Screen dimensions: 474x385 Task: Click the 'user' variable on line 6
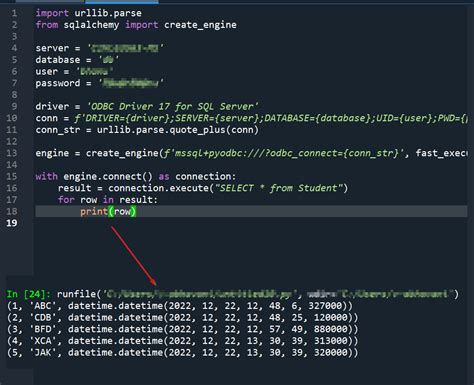tap(47, 71)
